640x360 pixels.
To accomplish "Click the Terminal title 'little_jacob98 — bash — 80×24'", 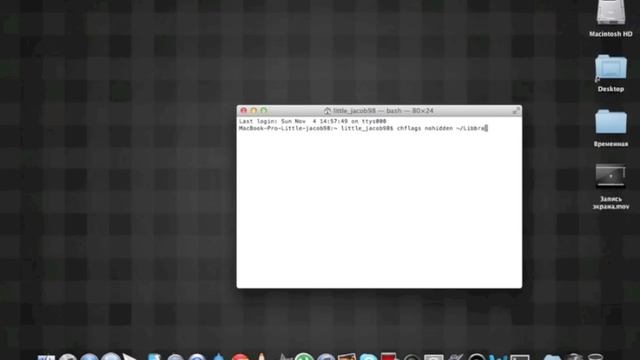I will point(383,111).
